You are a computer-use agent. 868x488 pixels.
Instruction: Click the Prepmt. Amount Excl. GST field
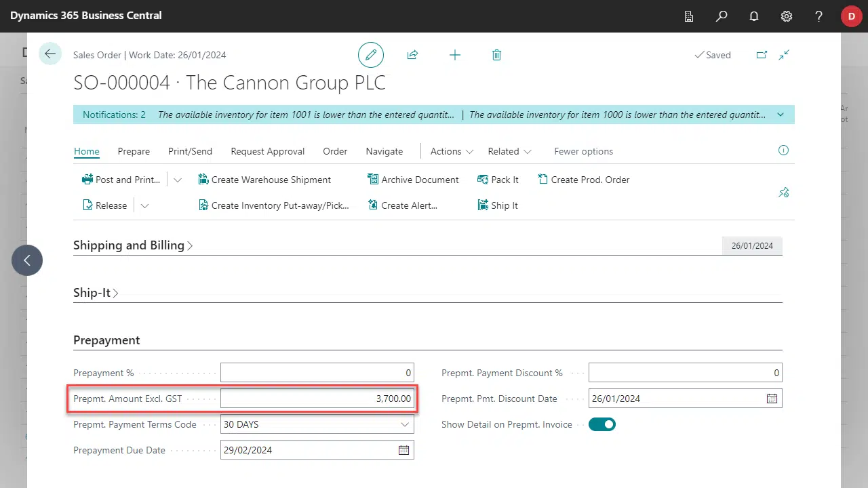pyautogui.click(x=317, y=399)
